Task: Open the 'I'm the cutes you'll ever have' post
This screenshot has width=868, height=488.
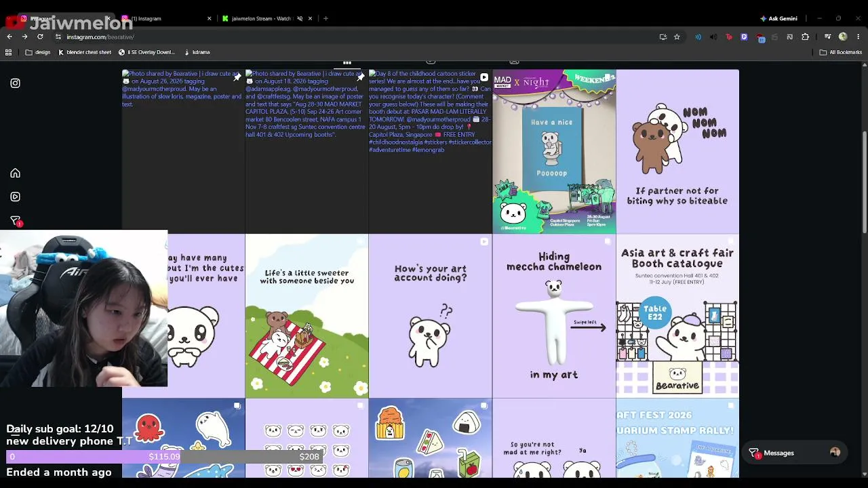Action: [x=206, y=316]
